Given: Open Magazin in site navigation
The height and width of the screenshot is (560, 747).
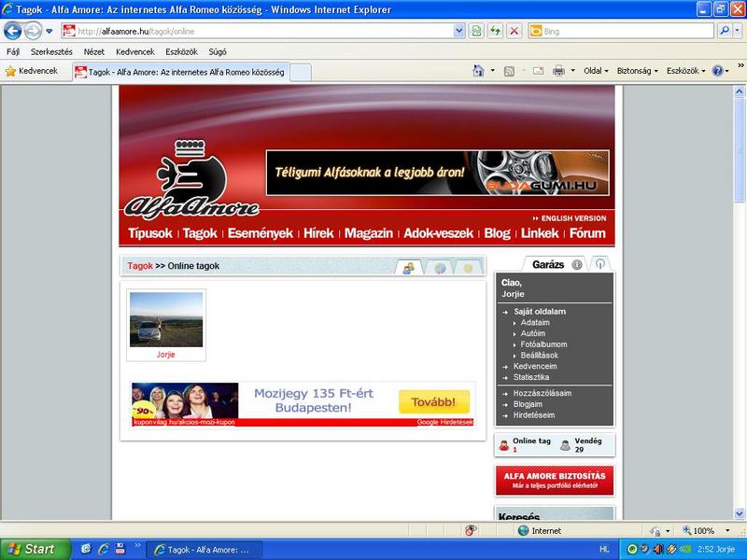Looking at the screenshot, I should 369,233.
